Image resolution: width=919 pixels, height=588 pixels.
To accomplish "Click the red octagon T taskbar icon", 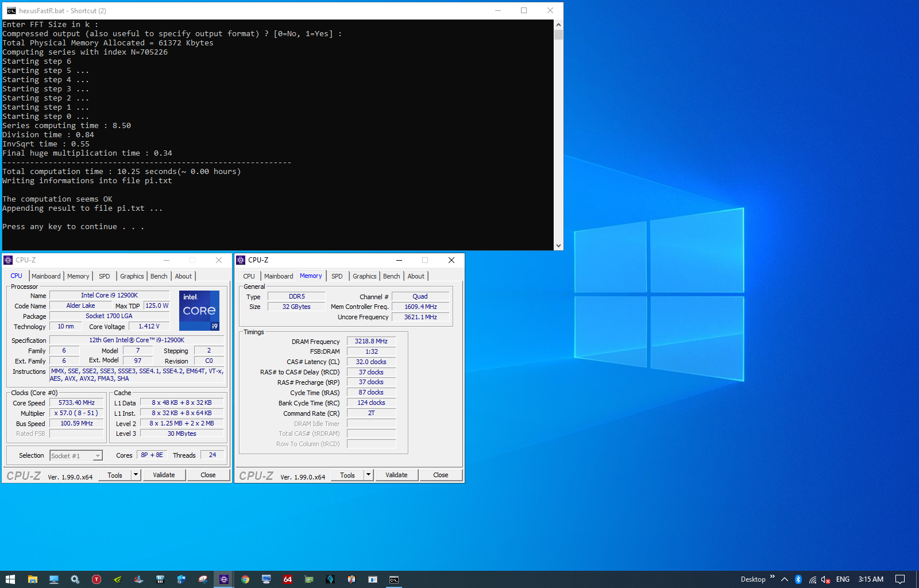I will click(96, 579).
